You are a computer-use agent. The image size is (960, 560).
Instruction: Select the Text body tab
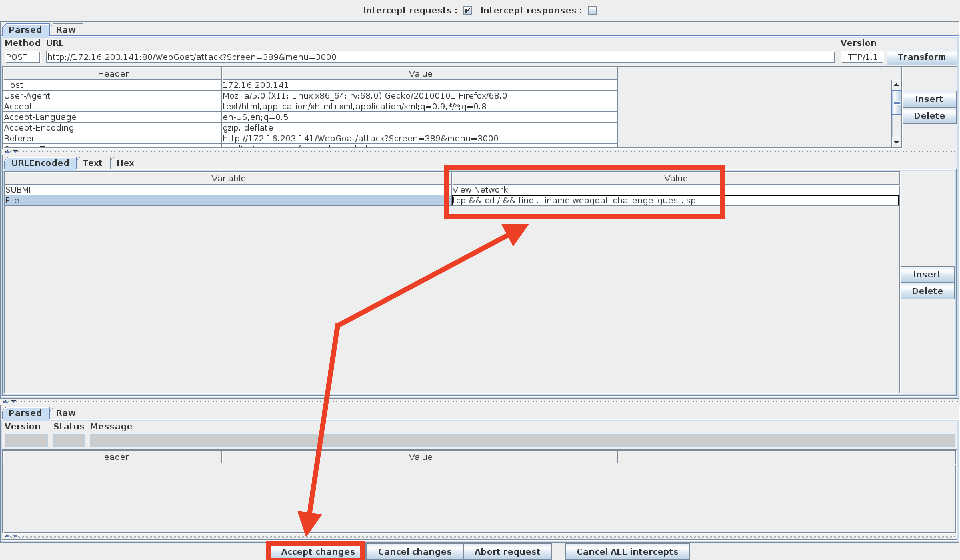(x=92, y=163)
